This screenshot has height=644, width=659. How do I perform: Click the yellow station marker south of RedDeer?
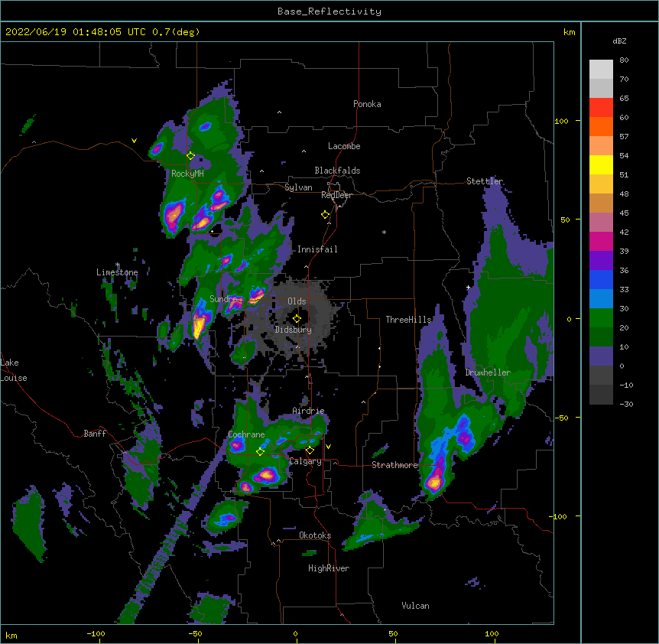click(x=325, y=215)
